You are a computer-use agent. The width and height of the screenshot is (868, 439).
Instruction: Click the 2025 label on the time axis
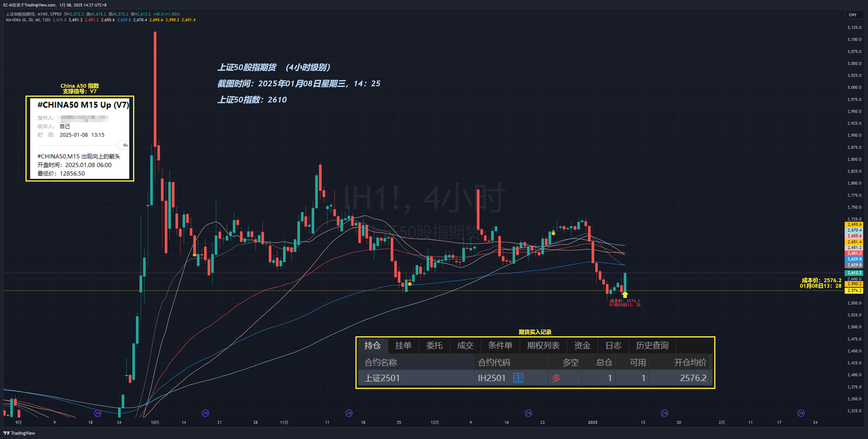(593, 423)
